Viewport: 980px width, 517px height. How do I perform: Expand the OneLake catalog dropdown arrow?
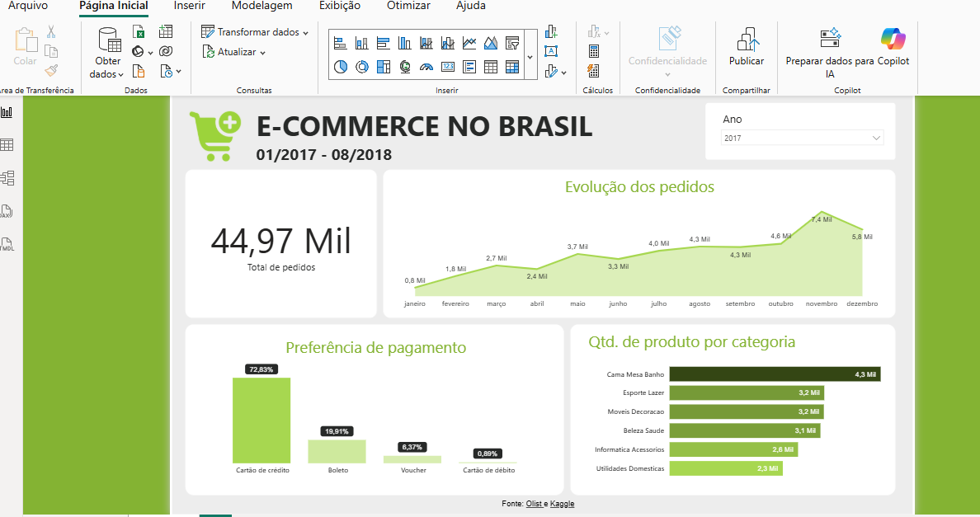pyautogui.click(x=151, y=53)
